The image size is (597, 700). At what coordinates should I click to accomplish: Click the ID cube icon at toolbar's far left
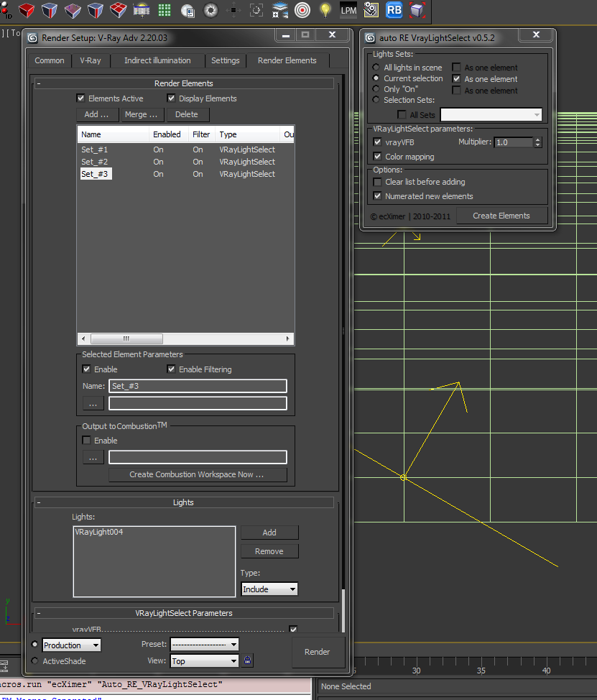[6, 10]
